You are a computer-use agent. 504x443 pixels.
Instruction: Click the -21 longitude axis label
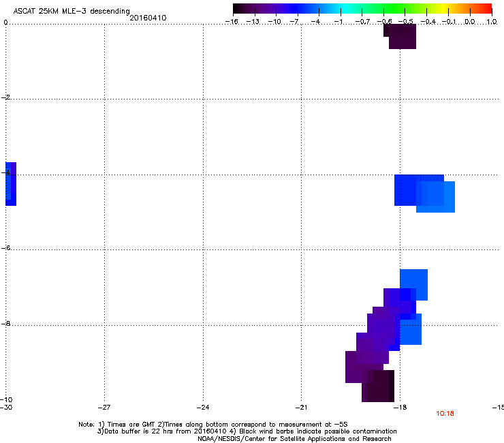pos(301,408)
